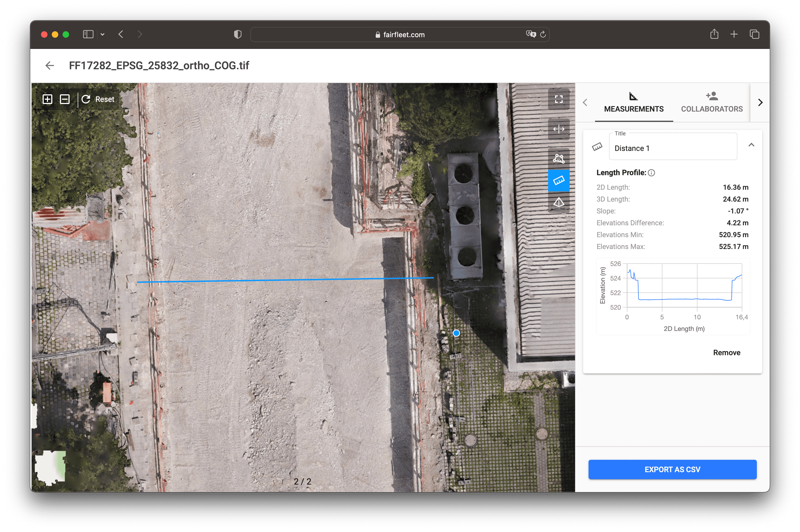Viewport: 800px width, 532px height.
Task: Select the compare split view tool
Action: pos(559,129)
